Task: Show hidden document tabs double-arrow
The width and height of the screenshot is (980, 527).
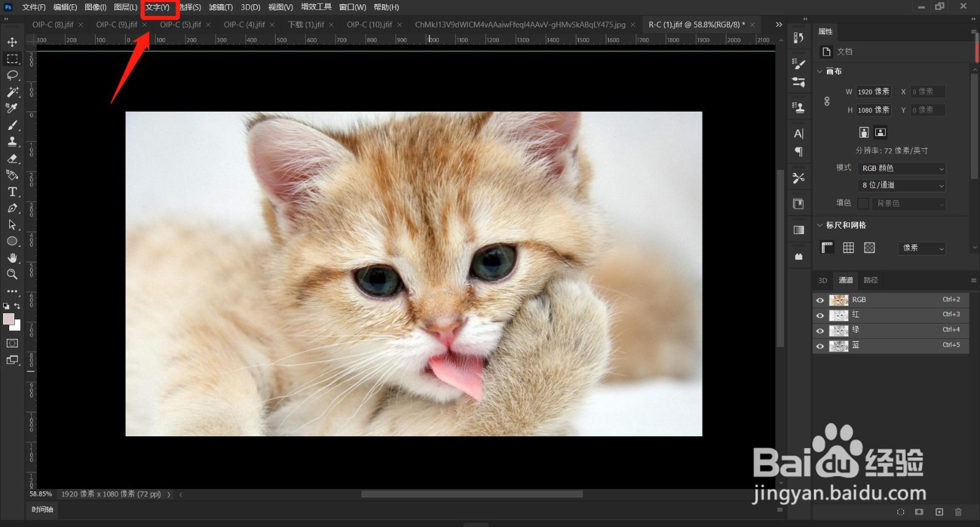Action: coord(778,25)
